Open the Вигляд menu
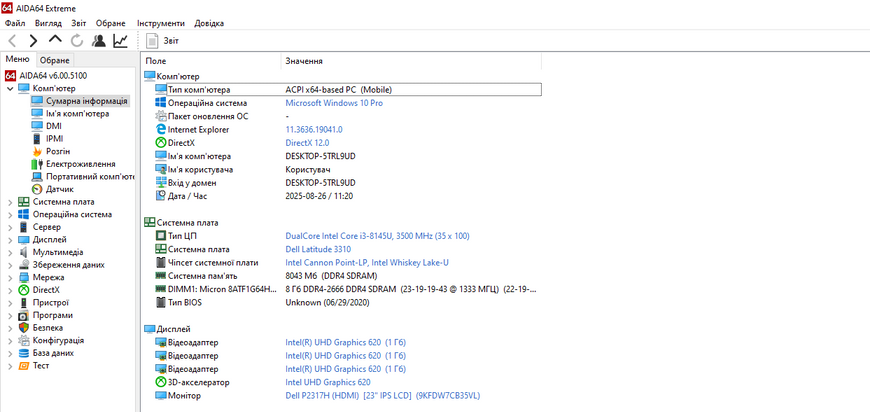 click(48, 23)
